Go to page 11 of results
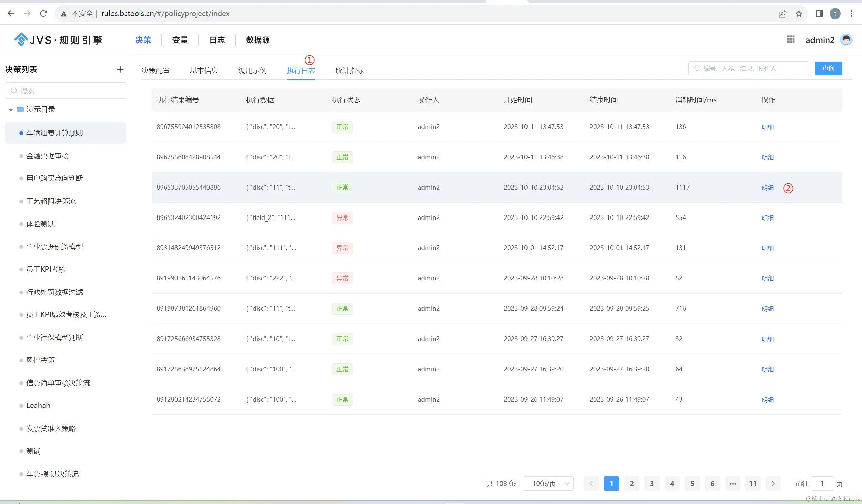This screenshot has height=504, width=862. (753, 483)
